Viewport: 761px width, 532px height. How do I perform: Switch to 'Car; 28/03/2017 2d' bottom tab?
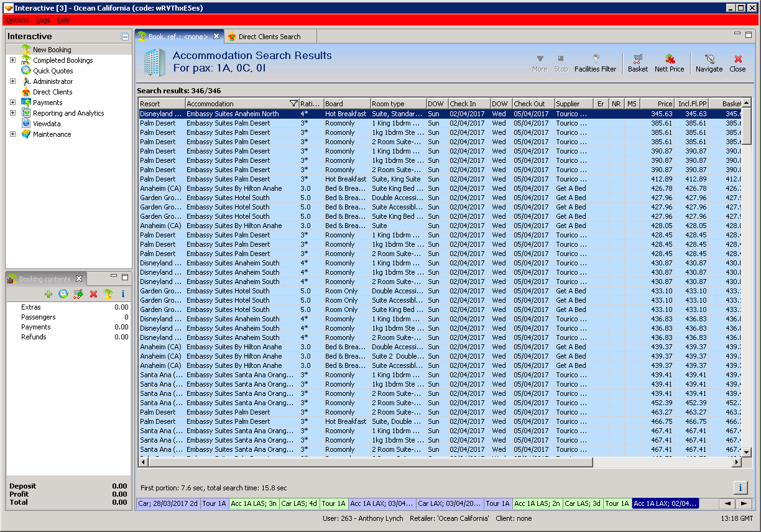tap(167, 503)
